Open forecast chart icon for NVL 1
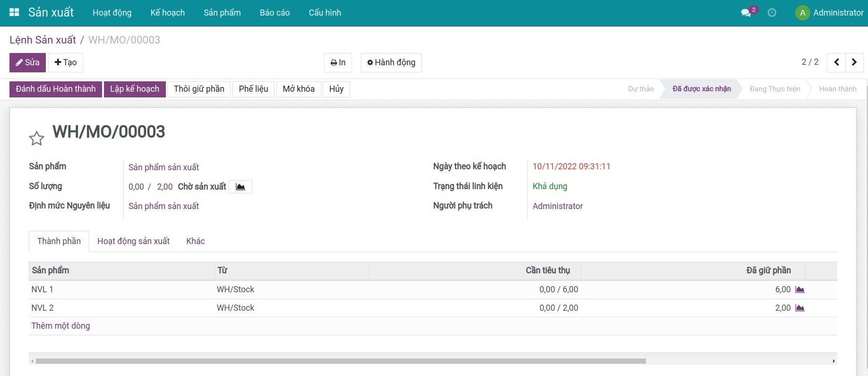 (799, 289)
